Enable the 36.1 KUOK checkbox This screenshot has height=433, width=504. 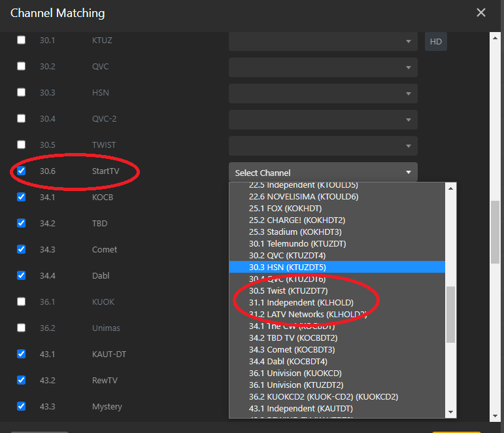point(21,302)
